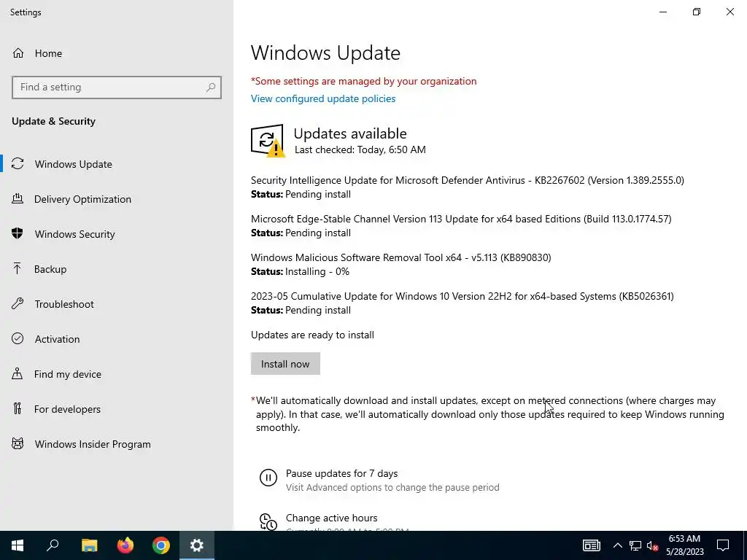Viewport: 747px width, 560px height.
Task: Open News and interests tray icon
Action: coord(591,545)
